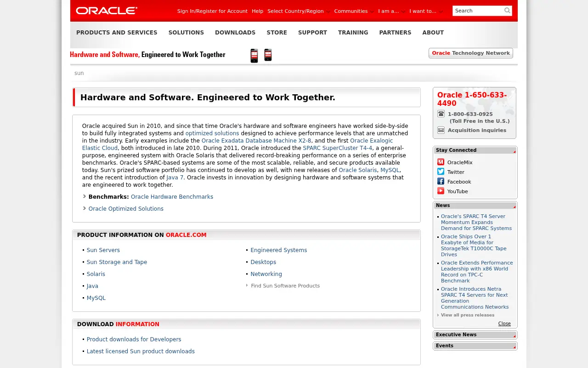The image size is (588, 368).
Task: Open the Downloads menu
Action: pos(235,33)
